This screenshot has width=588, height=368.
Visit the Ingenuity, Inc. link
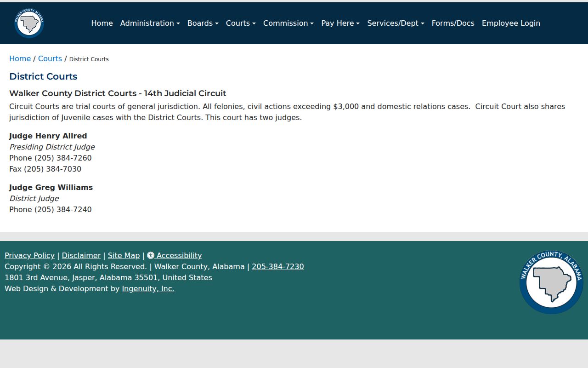tap(148, 288)
